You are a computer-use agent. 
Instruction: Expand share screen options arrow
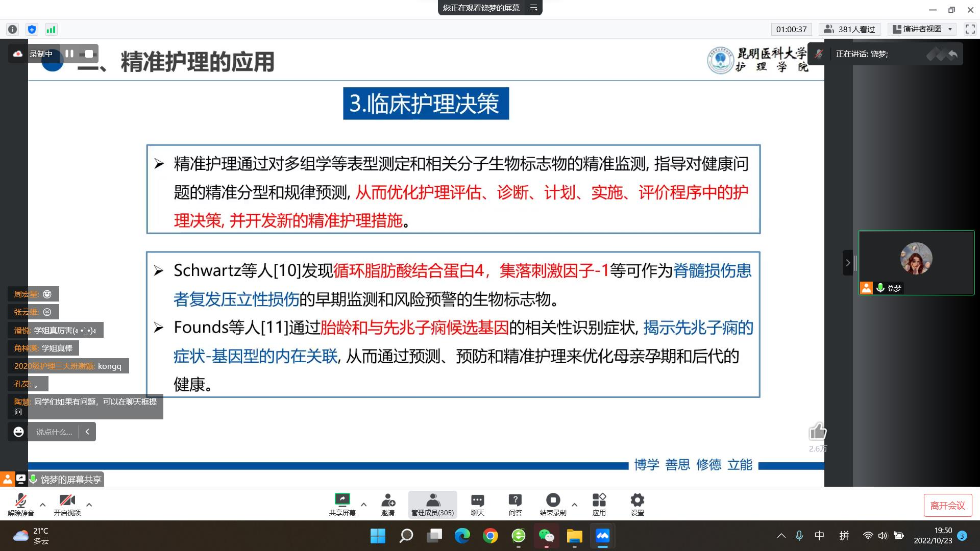click(x=363, y=505)
